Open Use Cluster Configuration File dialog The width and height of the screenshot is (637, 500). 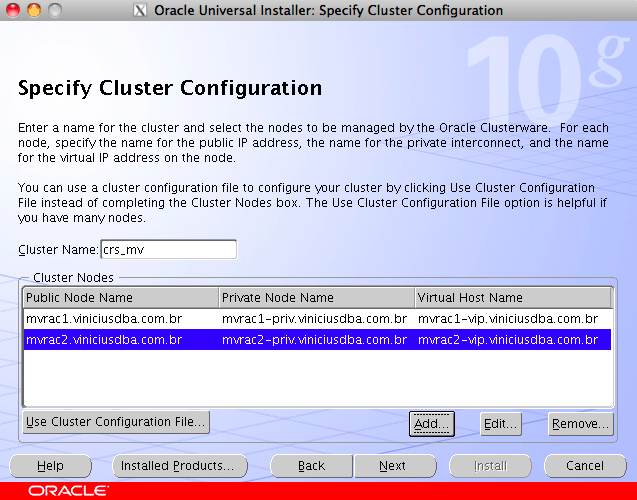click(x=115, y=422)
